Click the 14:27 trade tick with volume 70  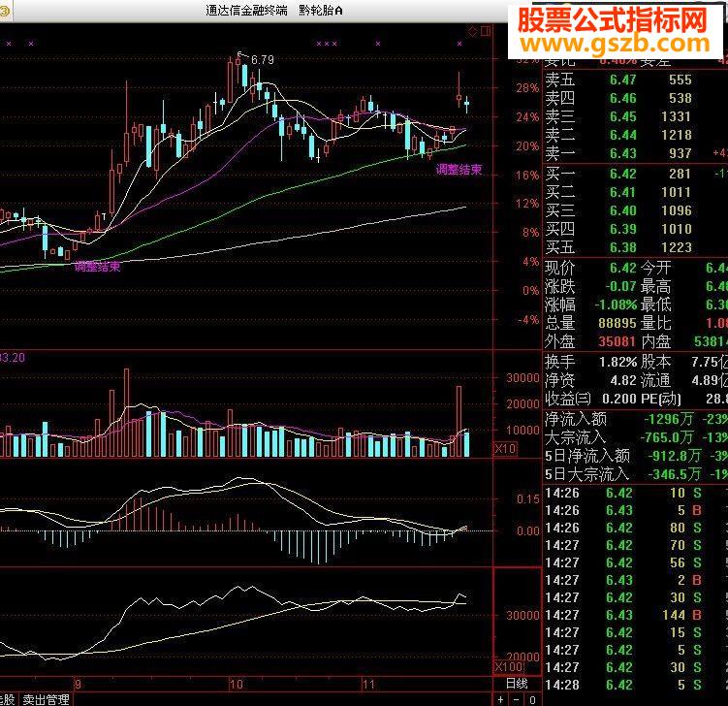click(x=635, y=545)
